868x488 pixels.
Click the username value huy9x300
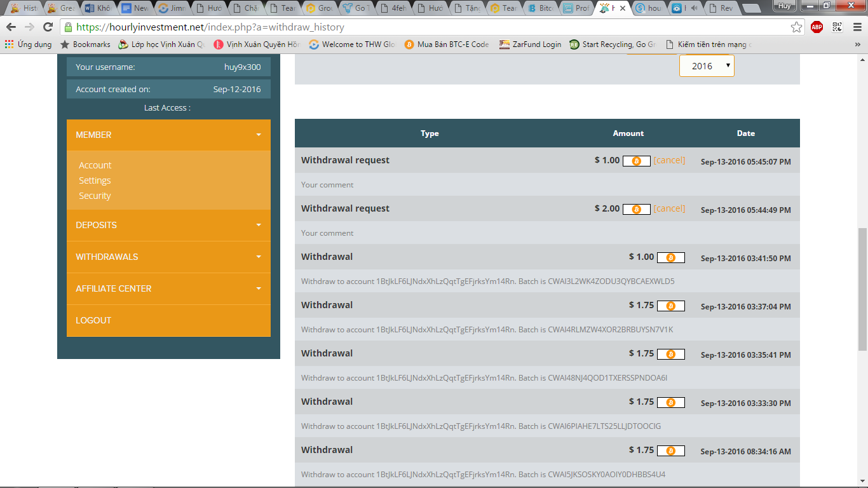pos(242,67)
